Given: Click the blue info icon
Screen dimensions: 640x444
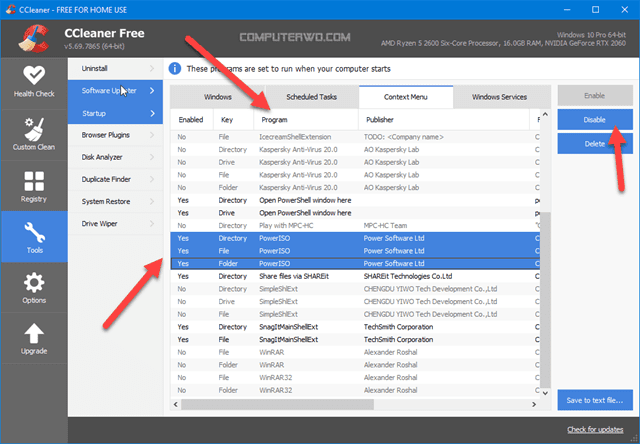Looking at the screenshot, I should pos(175,69).
